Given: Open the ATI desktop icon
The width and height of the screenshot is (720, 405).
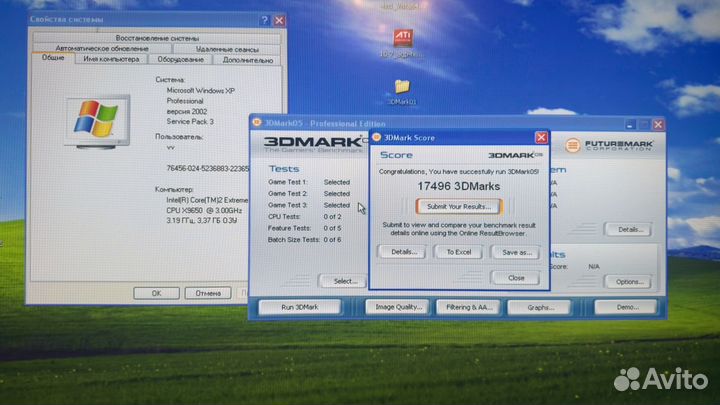Looking at the screenshot, I should (403, 38).
